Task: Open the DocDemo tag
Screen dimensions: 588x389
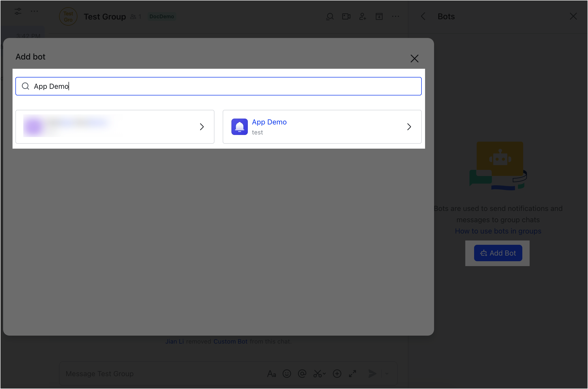Action: (x=162, y=17)
